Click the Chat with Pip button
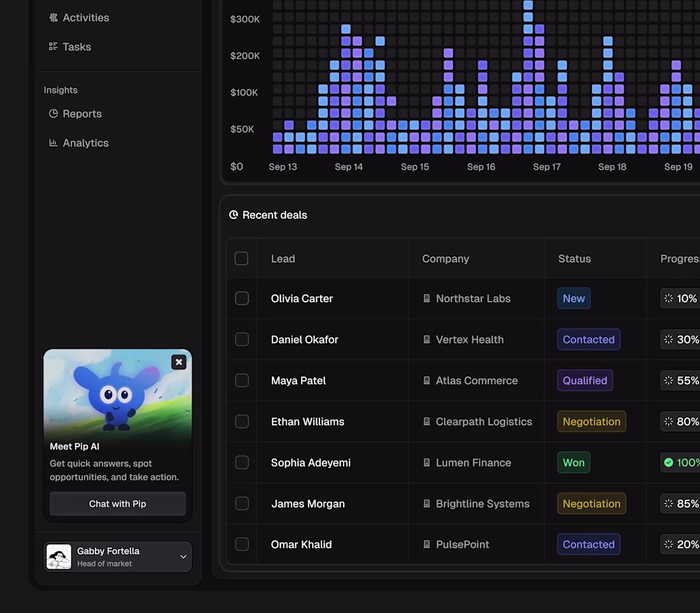Image resolution: width=700 pixels, height=613 pixels. [x=118, y=504]
